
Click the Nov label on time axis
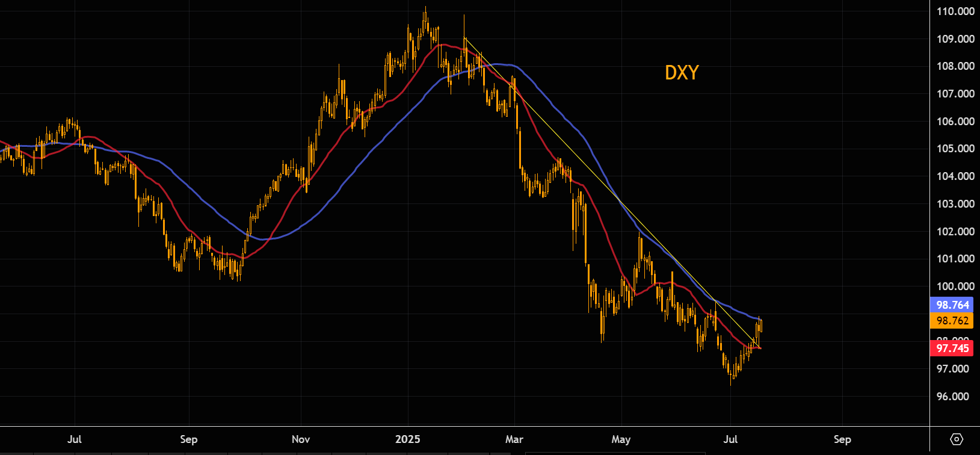pos(301,439)
